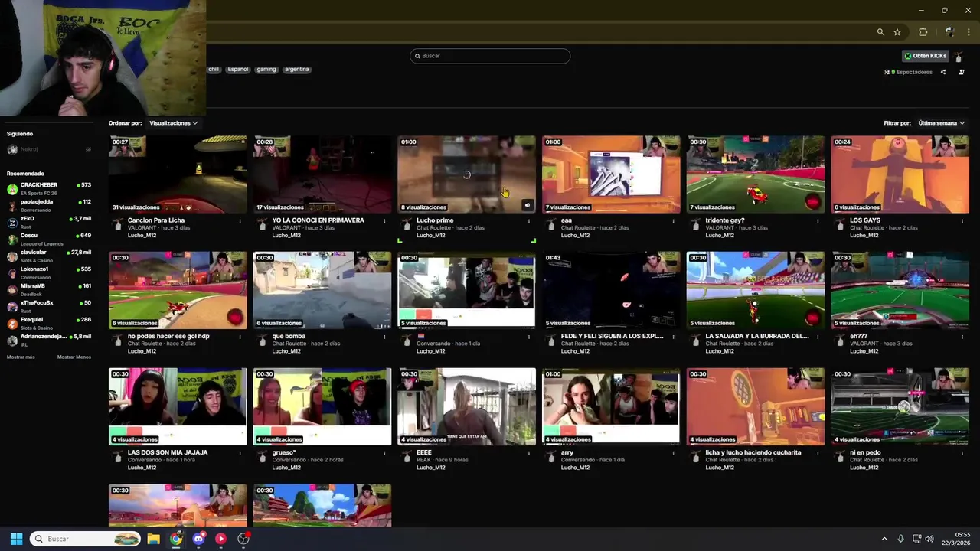
Task: Click the Obtén KICKs button
Action: pyautogui.click(x=926, y=56)
